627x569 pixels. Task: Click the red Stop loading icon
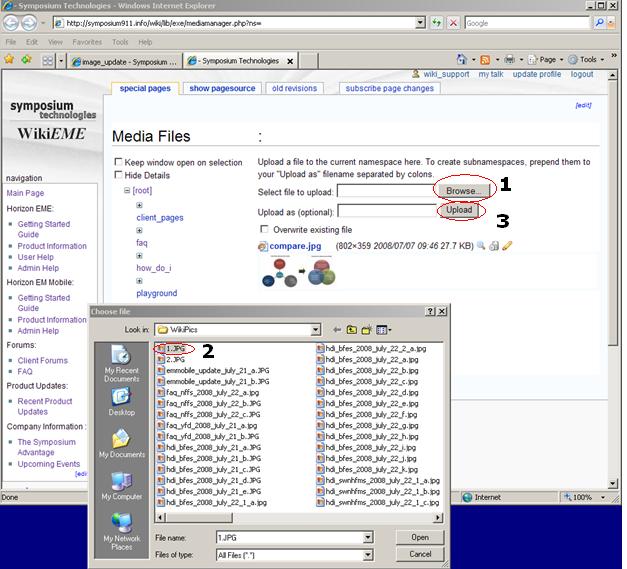click(453, 23)
